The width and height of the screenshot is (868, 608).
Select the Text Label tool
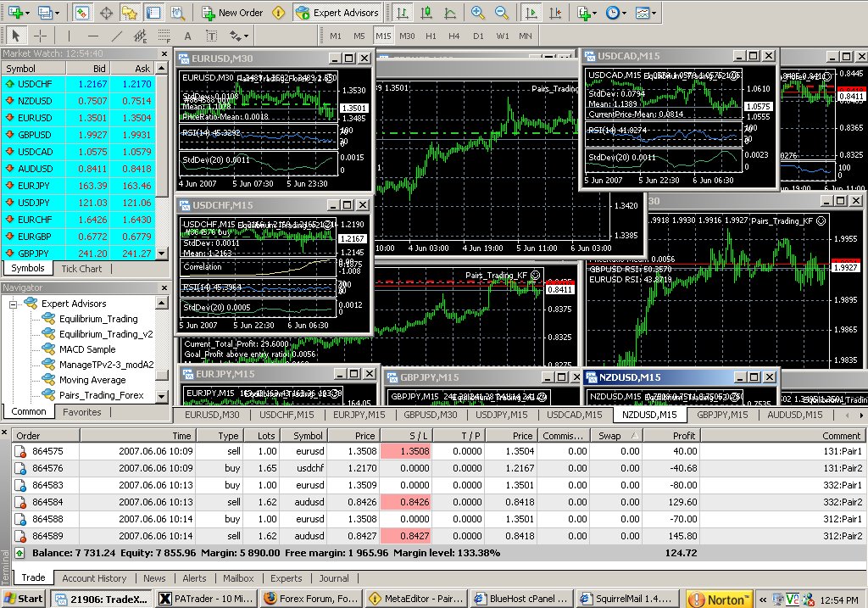click(211, 36)
